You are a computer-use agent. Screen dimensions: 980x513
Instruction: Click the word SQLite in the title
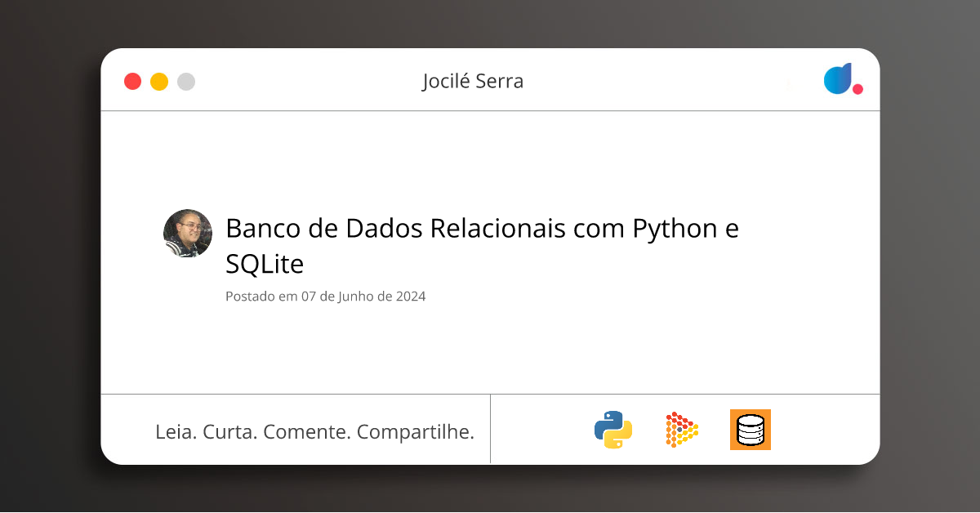point(265,264)
